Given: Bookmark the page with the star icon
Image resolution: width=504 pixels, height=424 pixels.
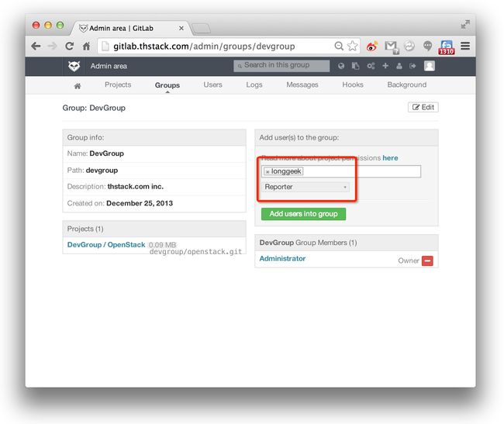Looking at the screenshot, I should pos(353,46).
